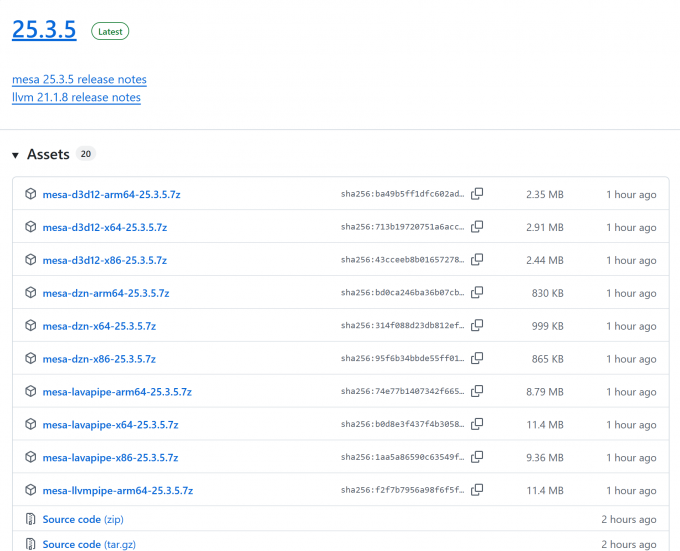Viewport: 680px width, 551px height.
Task: Download Source code (tar.gz)
Action: tap(89, 544)
